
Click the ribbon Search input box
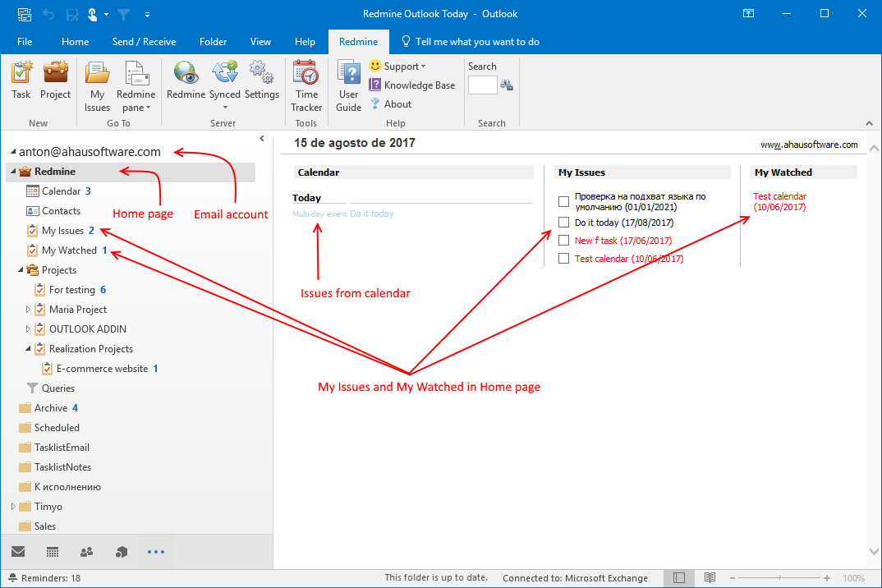tap(483, 85)
